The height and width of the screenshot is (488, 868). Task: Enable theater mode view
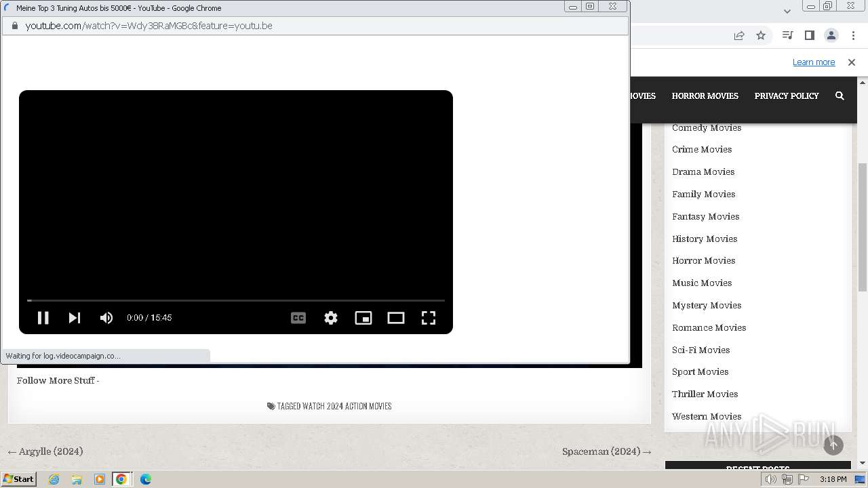(x=396, y=317)
